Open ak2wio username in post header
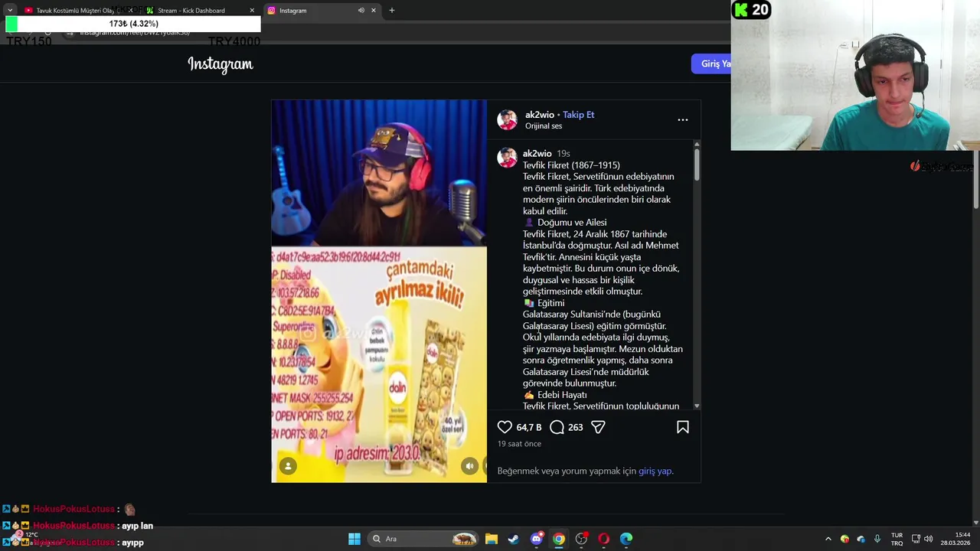980x551 pixels. click(x=539, y=115)
